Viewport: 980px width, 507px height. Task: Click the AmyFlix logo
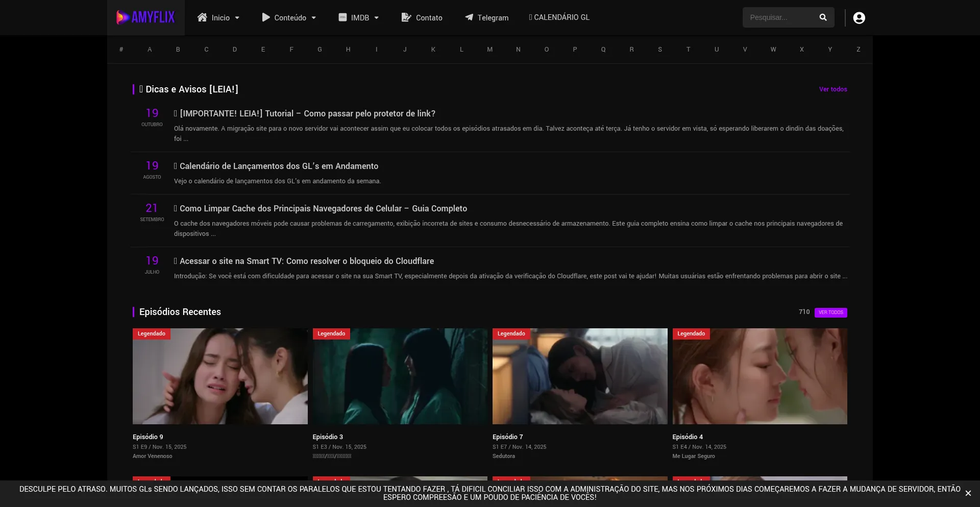pos(145,17)
